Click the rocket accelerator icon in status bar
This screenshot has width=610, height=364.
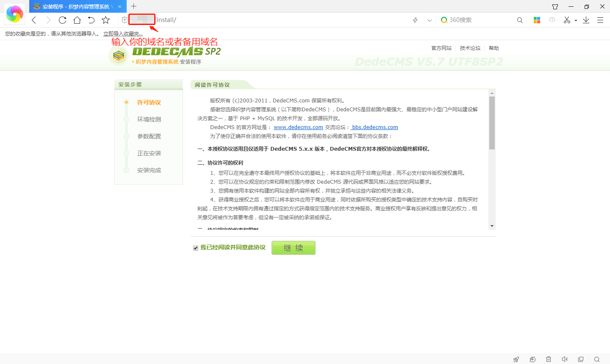pyautogui.click(x=516, y=359)
